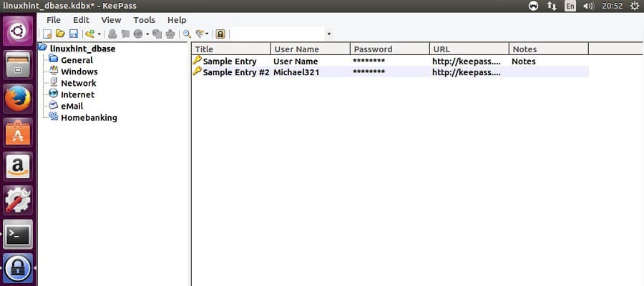Select the eMail group
Screen dimensions: 644x286
click(x=72, y=106)
